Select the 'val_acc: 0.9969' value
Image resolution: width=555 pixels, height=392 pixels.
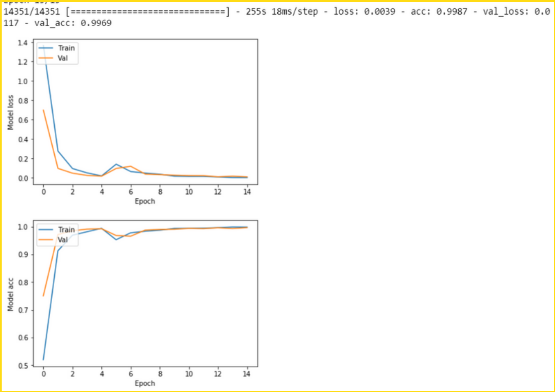click(73, 23)
